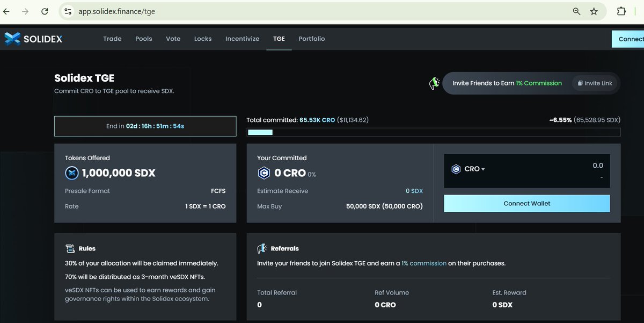Click the 1 SDX = 1 CRO rate
Image resolution: width=644 pixels, height=323 pixels.
(206, 206)
